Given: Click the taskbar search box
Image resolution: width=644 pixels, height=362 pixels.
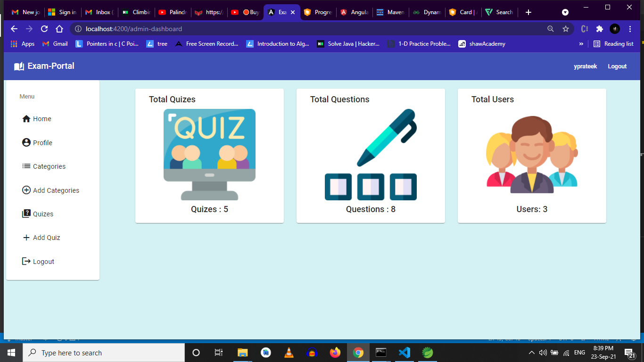Looking at the screenshot, I should (104, 352).
